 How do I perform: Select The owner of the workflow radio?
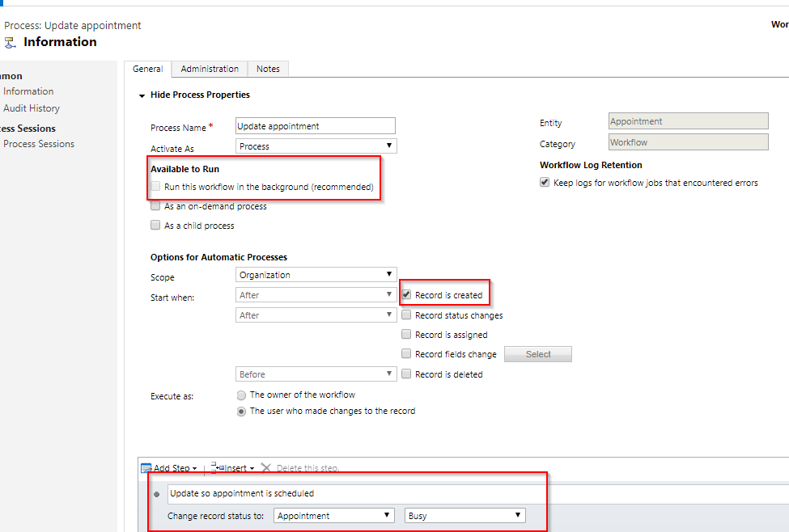[x=241, y=395]
